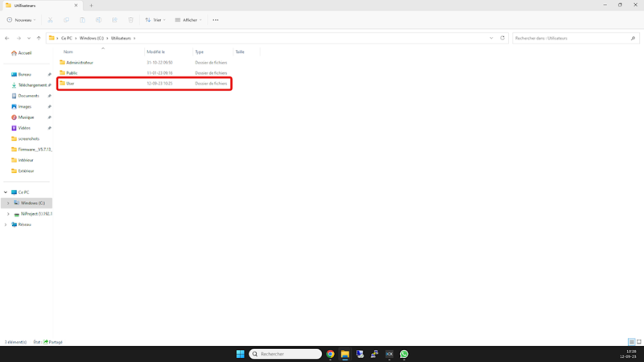Open WhatsApp from the taskbar

pos(404,354)
